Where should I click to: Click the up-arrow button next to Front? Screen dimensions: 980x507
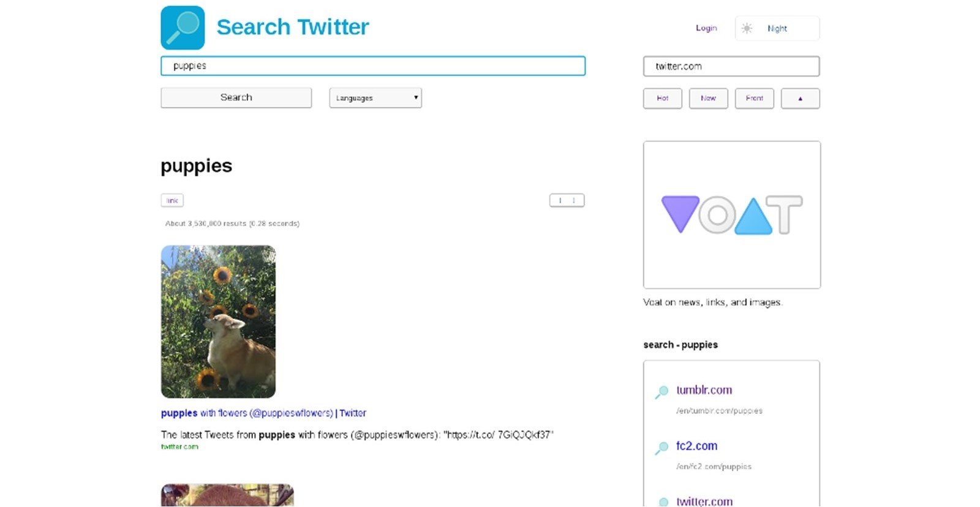click(x=800, y=99)
